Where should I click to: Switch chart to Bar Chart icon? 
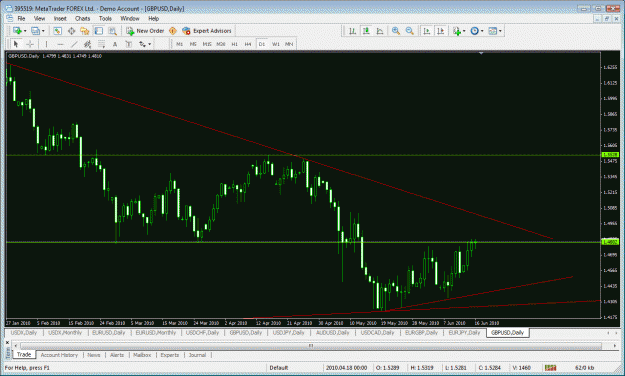click(x=352, y=31)
